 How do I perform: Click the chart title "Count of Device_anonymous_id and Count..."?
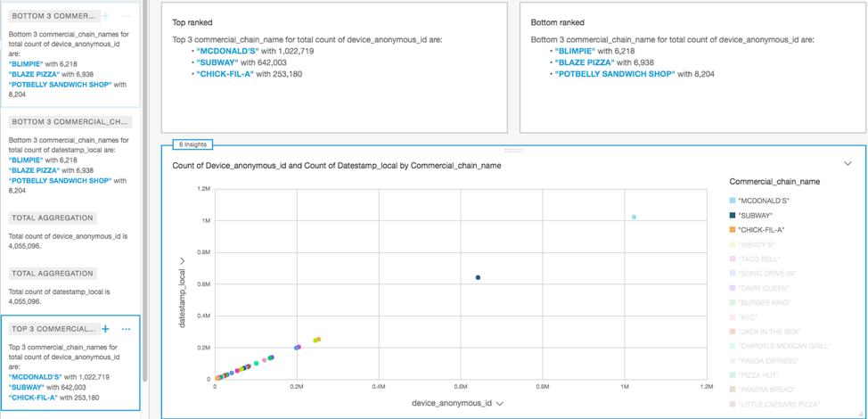click(337, 166)
